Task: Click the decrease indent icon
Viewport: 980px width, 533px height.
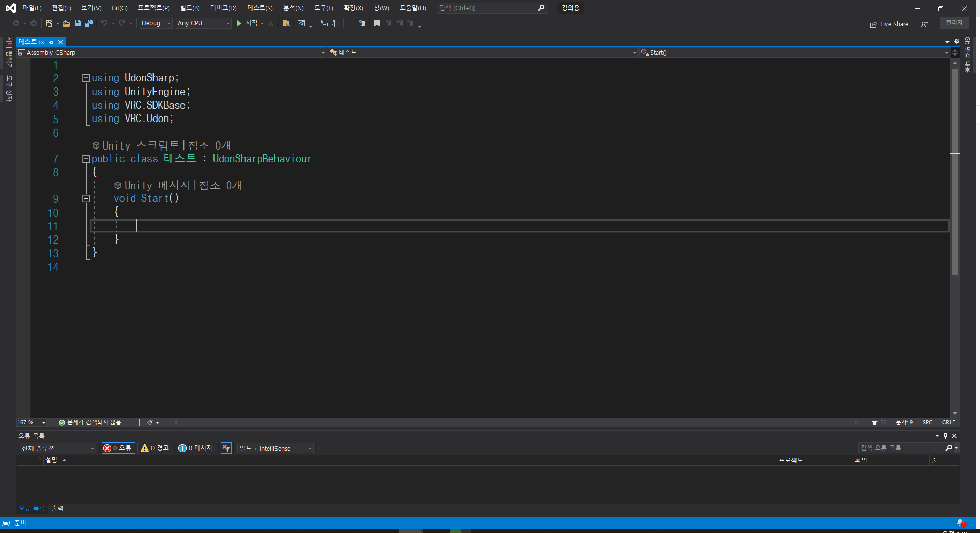Action: pos(324,23)
